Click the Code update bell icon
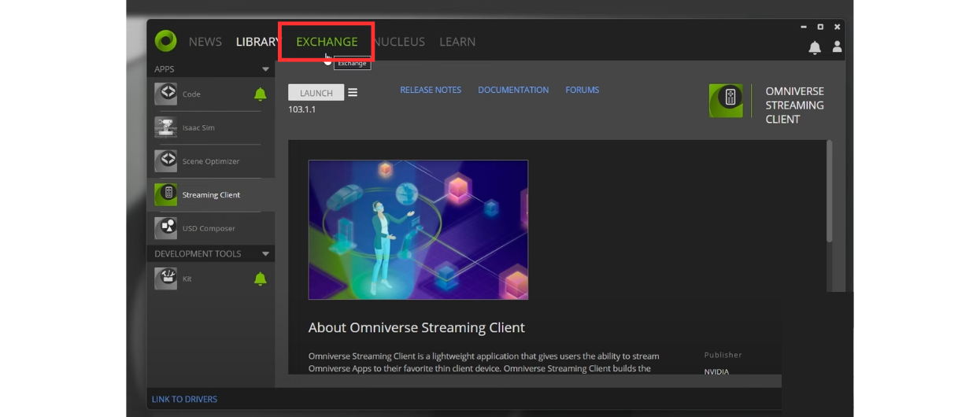This screenshot has height=417, width=980. [261, 94]
